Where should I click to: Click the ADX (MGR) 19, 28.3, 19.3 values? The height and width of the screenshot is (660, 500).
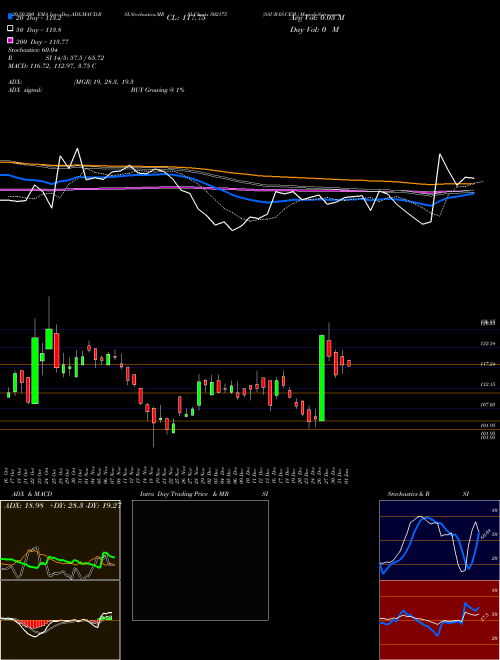104,82
